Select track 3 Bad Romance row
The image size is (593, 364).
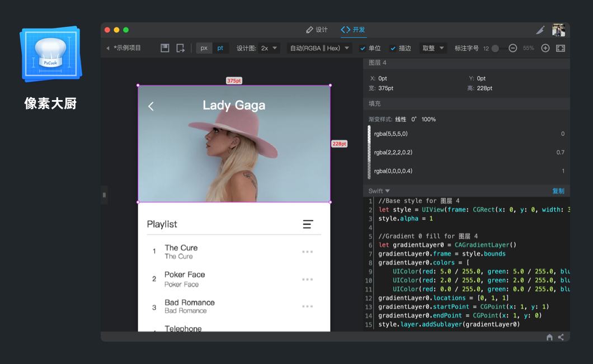234,306
